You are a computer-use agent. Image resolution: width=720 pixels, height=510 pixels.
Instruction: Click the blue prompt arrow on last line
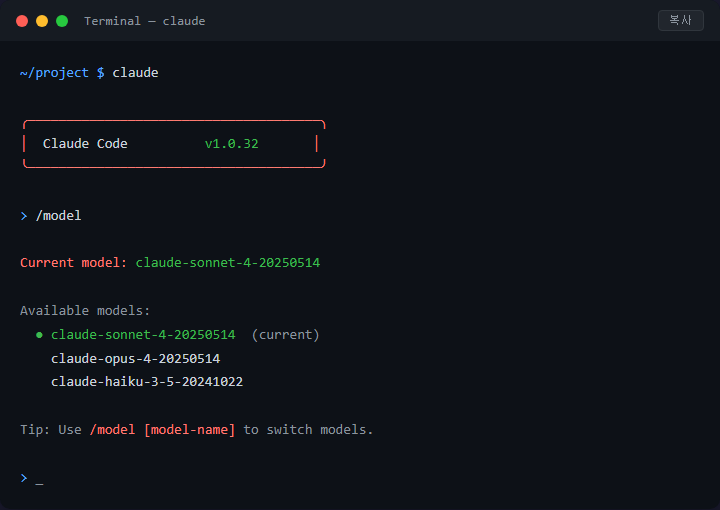pyautogui.click(x=24, y=478)
